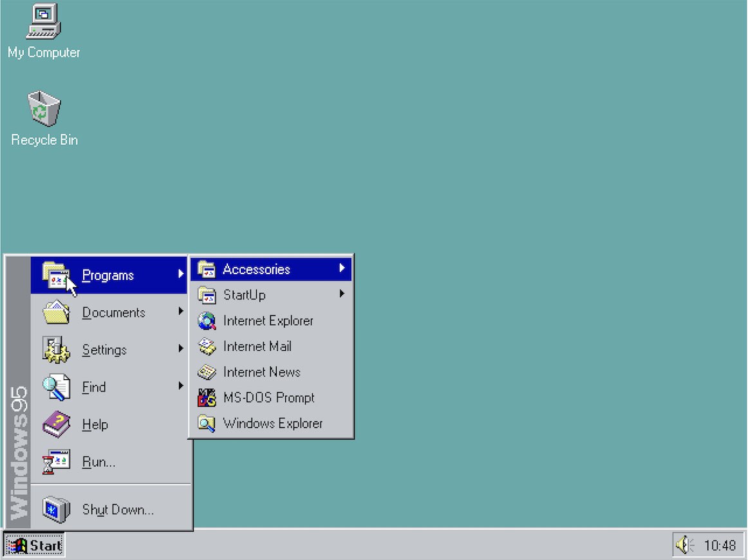Open the Run dialog

98,462
